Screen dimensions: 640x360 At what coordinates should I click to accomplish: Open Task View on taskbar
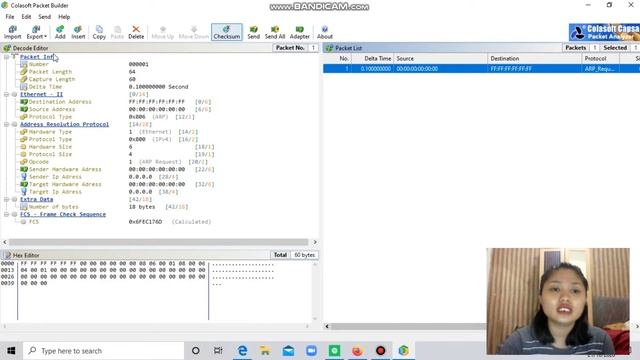[x=218, y=351]
